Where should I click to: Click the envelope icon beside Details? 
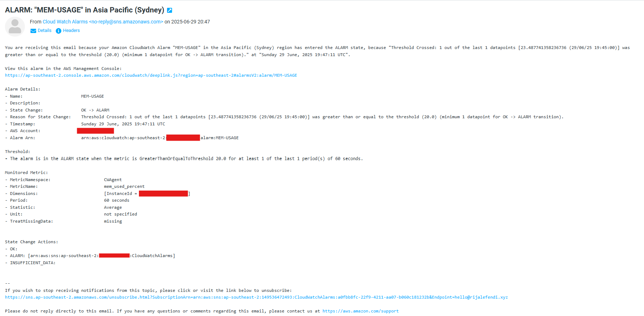point(33,31)
